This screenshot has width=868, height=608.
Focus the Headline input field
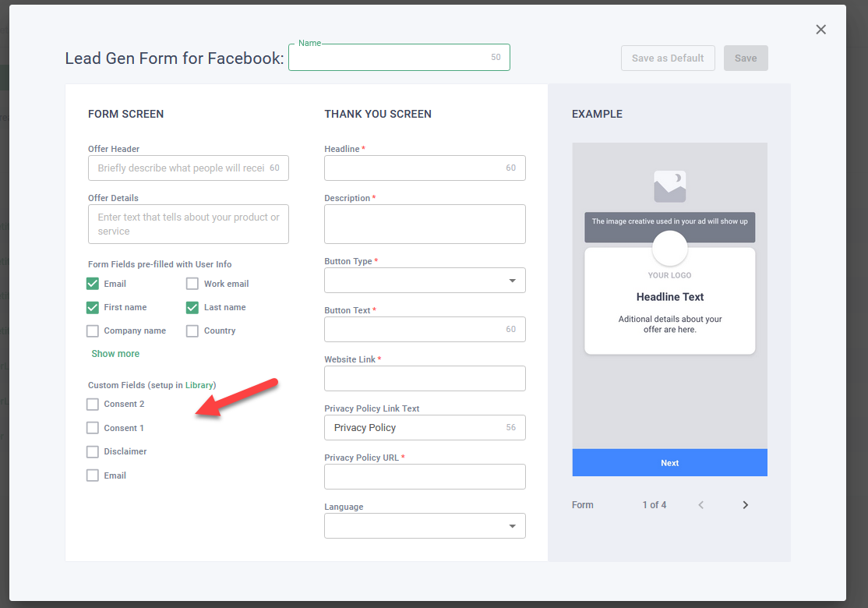tap(425, 168)
